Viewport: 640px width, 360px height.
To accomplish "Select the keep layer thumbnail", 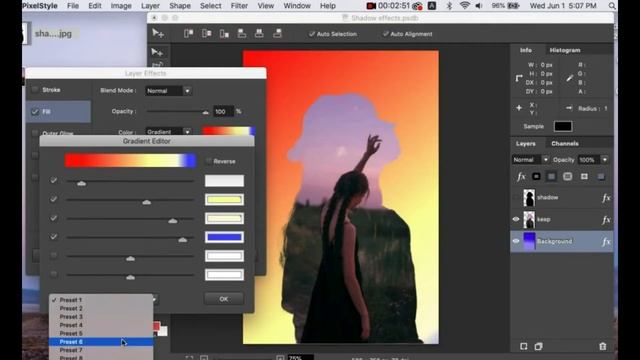I will (x=529, y=220).
